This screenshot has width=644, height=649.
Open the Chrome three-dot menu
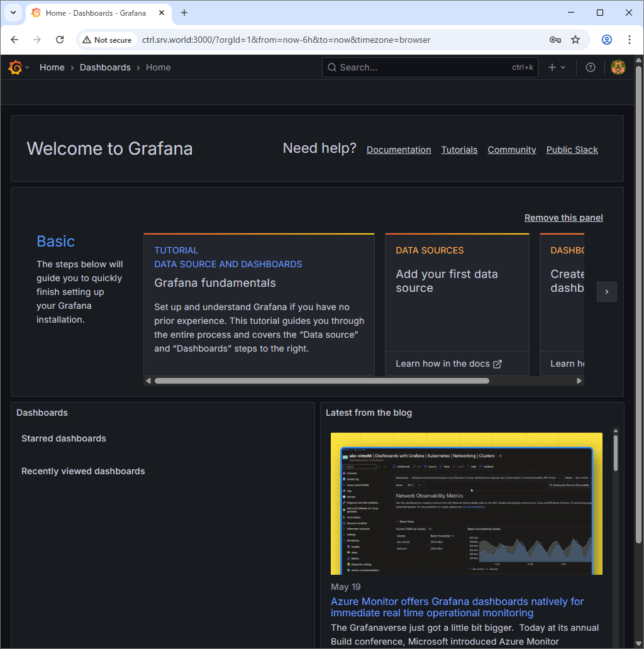(630, 40)
